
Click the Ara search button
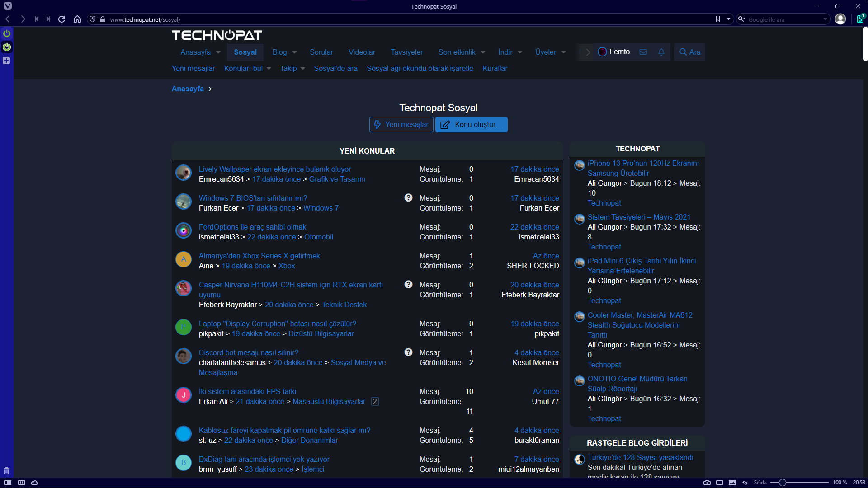click(689, 52)
